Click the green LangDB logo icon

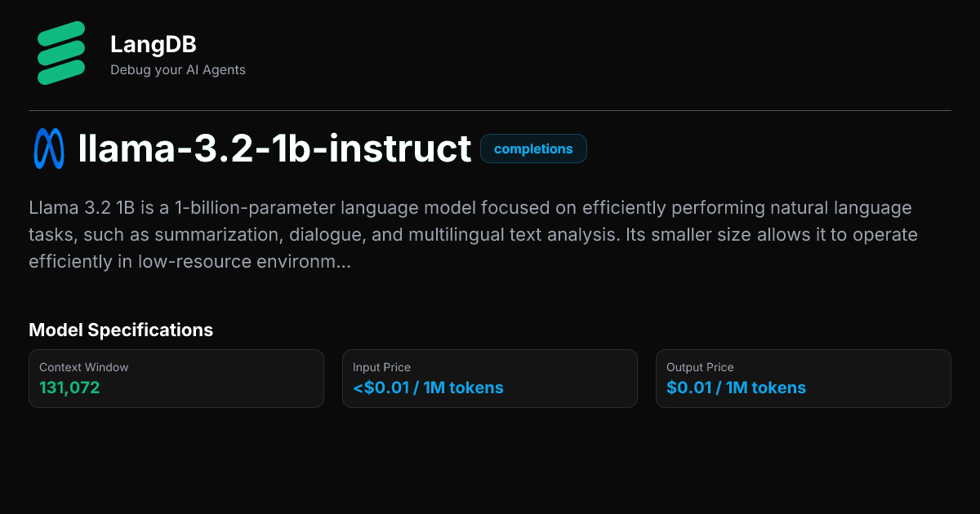(x=61, y=53)
